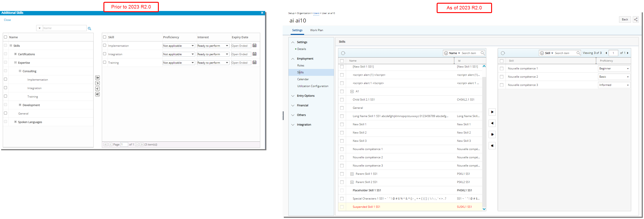
Task: Go to previous page of assigned skills
Action: (606, 53)
